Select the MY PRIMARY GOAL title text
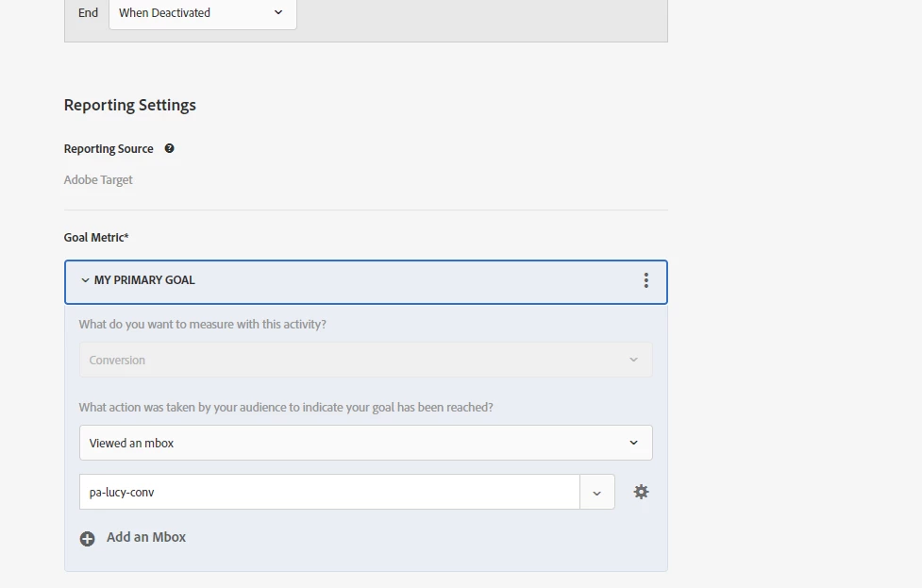Image resolution: width=922 pixels, height=588 pixels. [x=144, y=280]
